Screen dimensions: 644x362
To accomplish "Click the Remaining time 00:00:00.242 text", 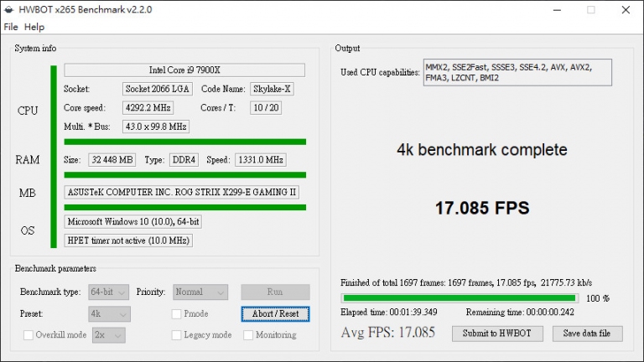I will pos(520,313).
